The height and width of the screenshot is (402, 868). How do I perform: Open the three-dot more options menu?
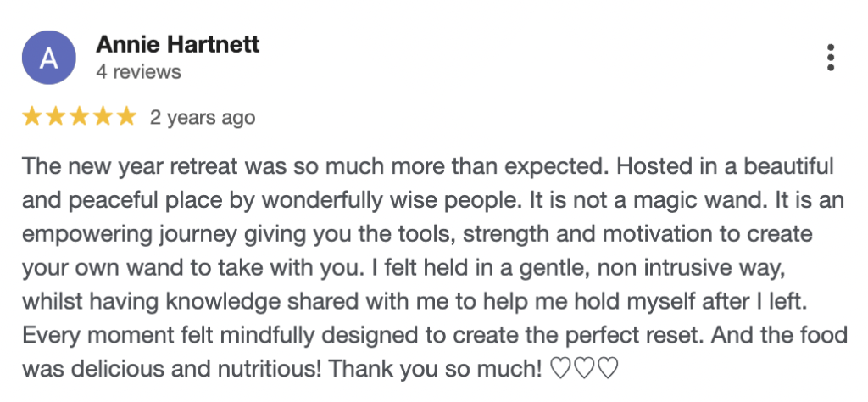point(831,57)
